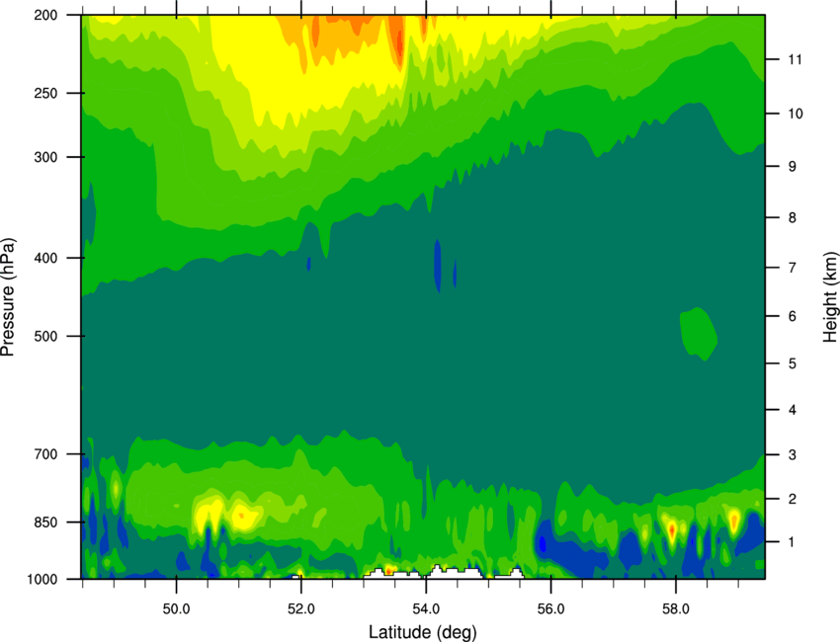Click the Latitude (deg) axis title
This screenshot has height=642, width=840.
click(x=423, y=632)
